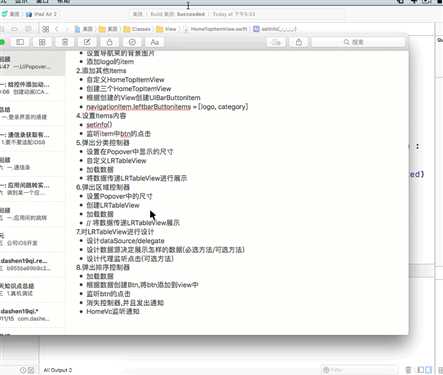Click the line 设置Popover中的尺寸
443x375 pixels.
(x=119, y=196)
